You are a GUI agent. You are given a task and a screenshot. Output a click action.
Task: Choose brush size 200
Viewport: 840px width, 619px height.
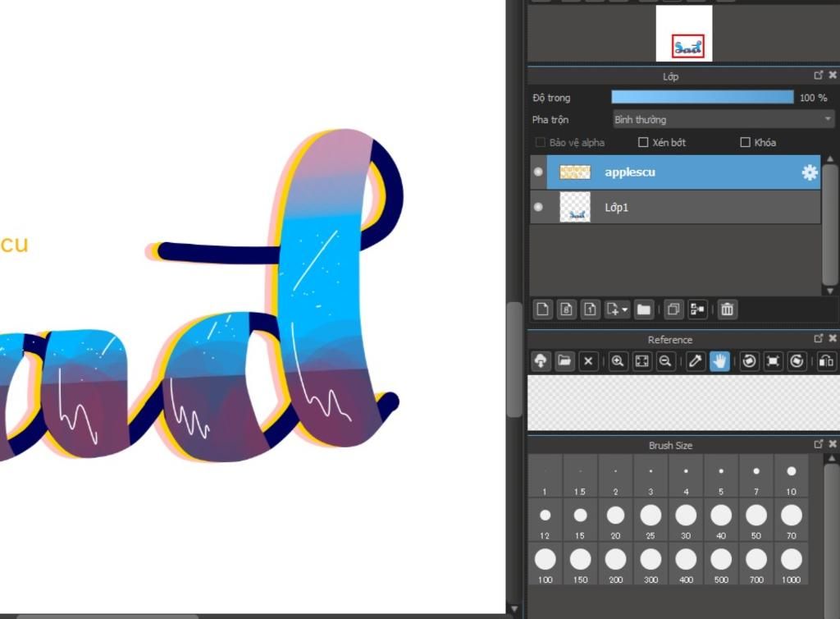615,563
